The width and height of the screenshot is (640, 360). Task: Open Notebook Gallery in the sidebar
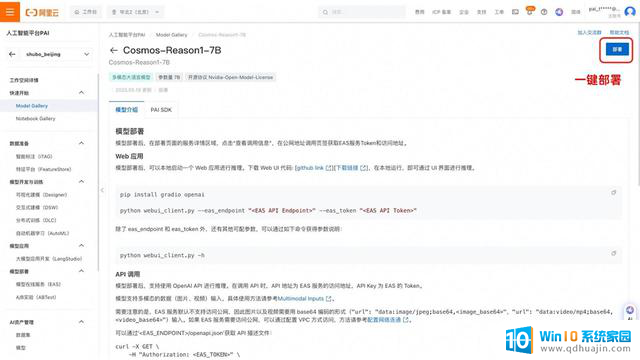pos(36,118)
